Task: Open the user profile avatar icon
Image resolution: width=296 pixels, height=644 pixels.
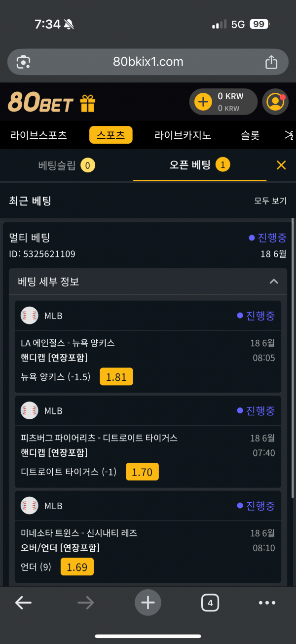Action: (x=275, y=102)
